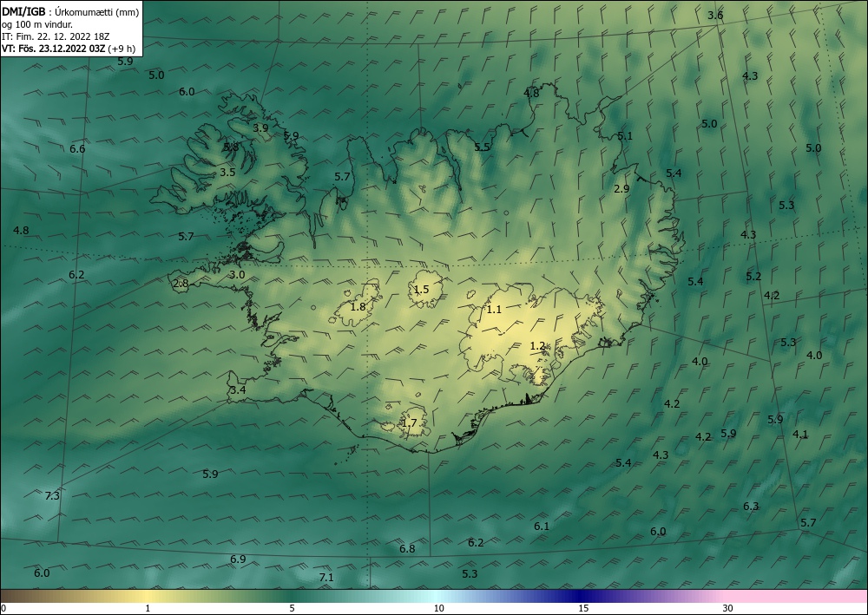The image size is (868, 615).
Task: Click the 6.3 value in the southeast sea
Action: point(751,506)
